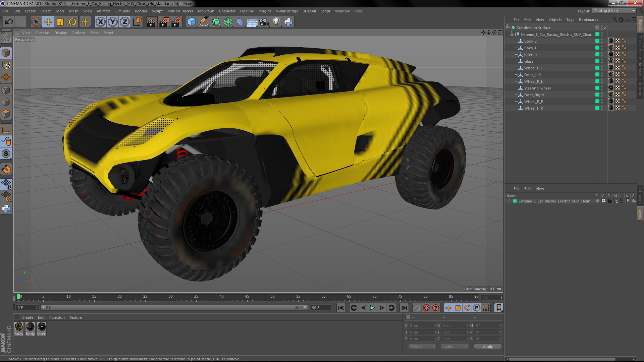Collapse the Subdivision Surface tree node

pyautogui.click(x=508, y=28)
